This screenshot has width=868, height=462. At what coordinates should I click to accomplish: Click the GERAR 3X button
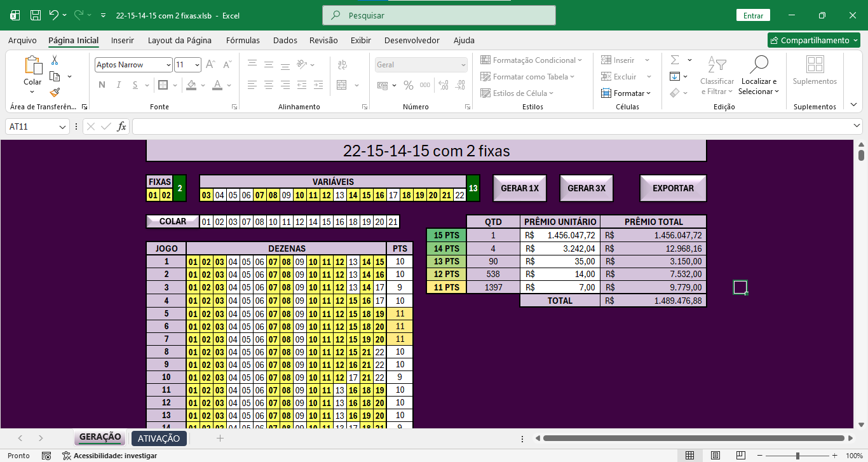(x=587, y=188)
